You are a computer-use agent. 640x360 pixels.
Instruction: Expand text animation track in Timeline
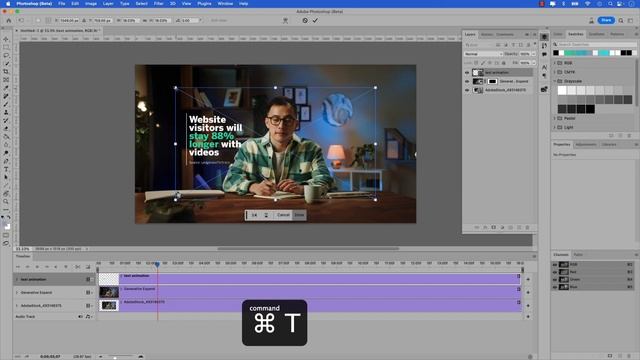(x=17, y=280)
